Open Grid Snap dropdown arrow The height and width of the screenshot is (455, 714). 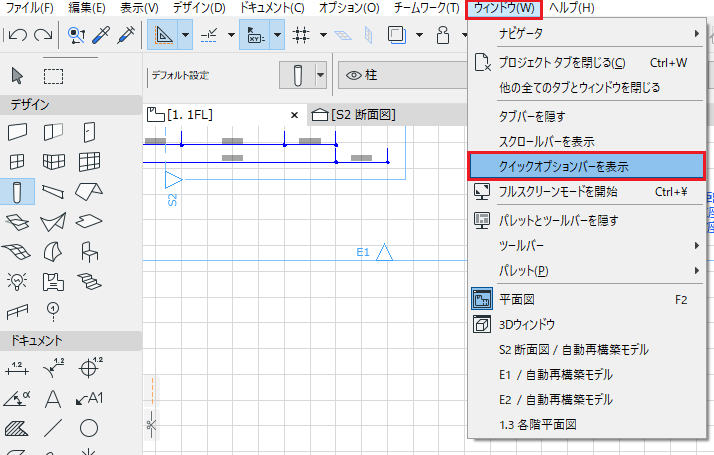(x=323, y=35)
